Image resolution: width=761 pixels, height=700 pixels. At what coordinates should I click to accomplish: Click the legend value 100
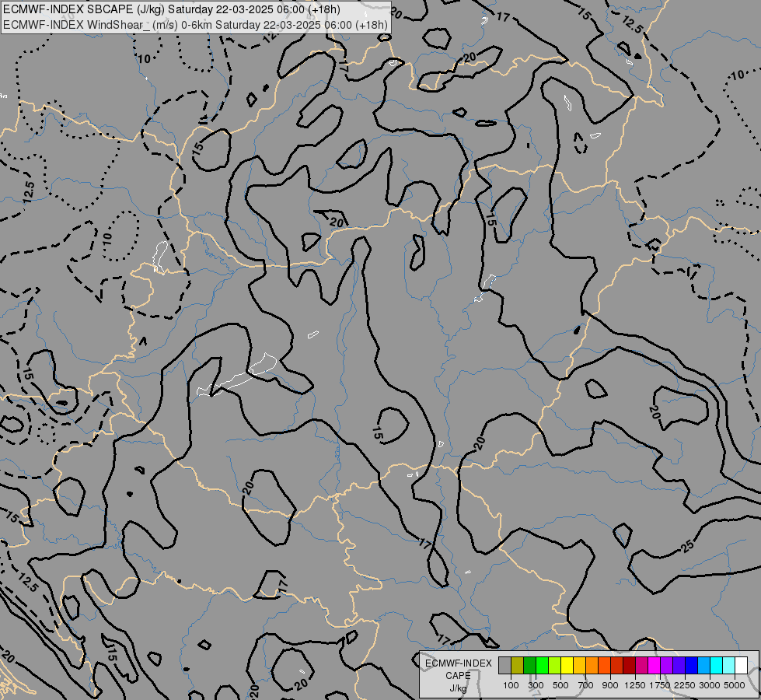(511, 685)
